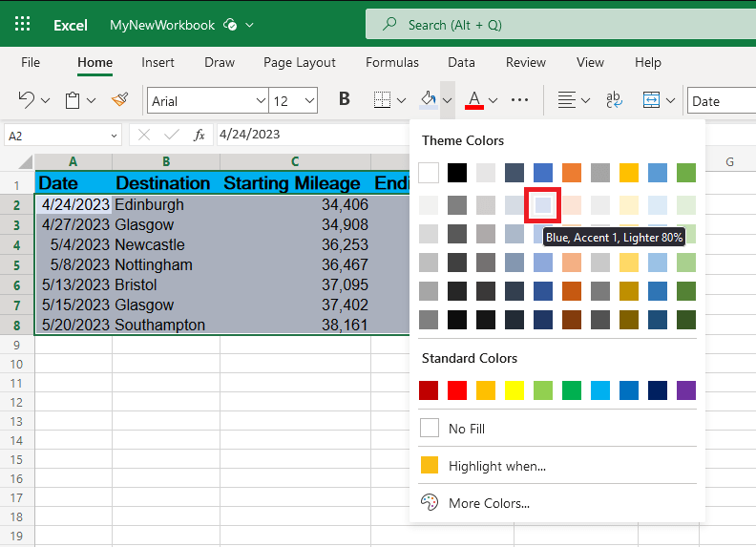This screenshot has width=756, height=547.
Task: Toggle Wrap Text icon
Action: pyautogui.click(x=614, y=100)
